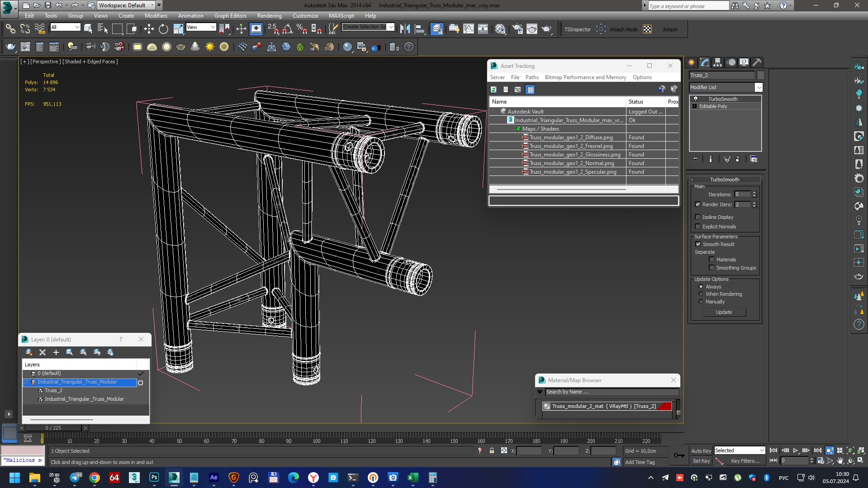
Task: Click the Auto Key button
Action: point(701,450)
